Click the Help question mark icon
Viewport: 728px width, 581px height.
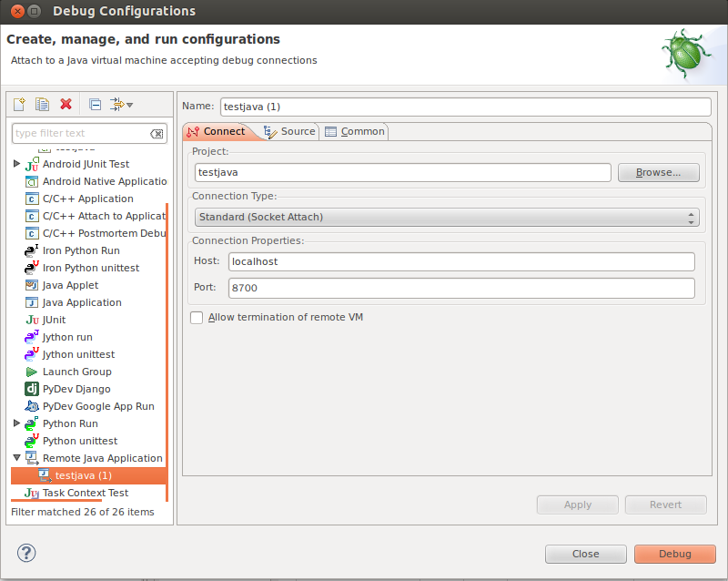[26, 553]
